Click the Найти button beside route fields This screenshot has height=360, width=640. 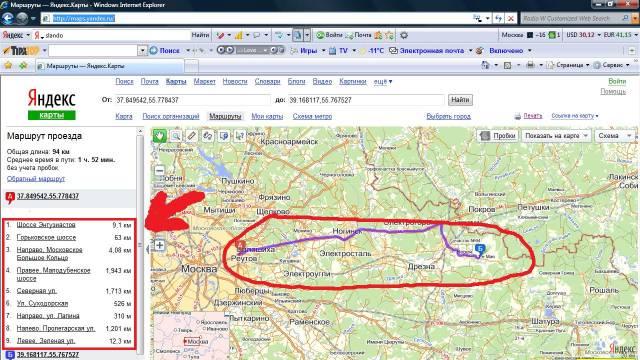point(460,100)
